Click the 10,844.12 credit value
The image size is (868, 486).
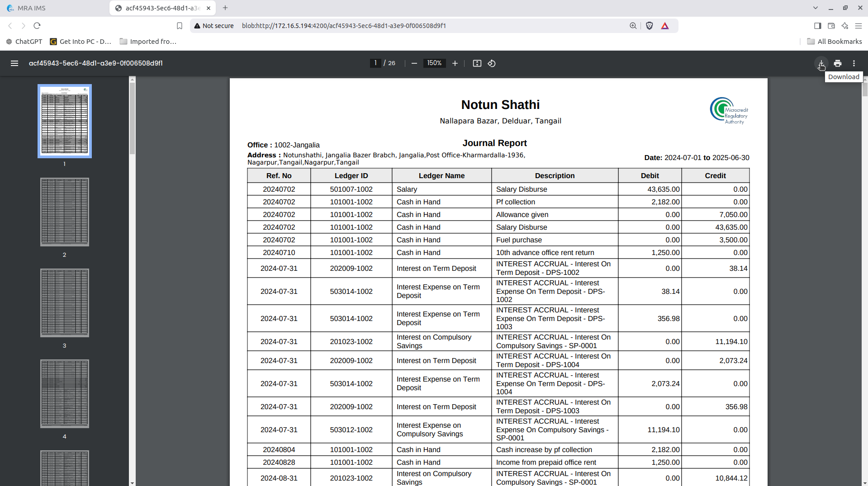tap(731, 478)
